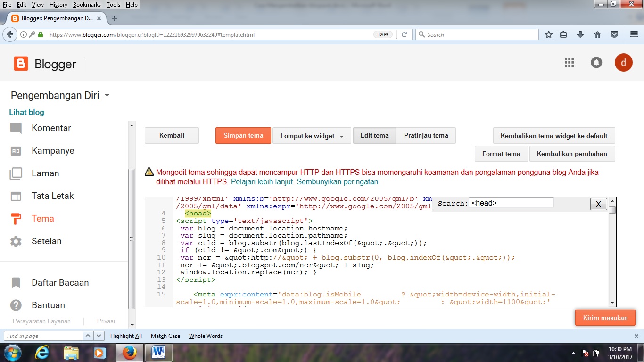This screenshot has width=644, height=362.
Task: Click the Daftar Bacaan bookmark icon
Action: (x=16, y=283)
